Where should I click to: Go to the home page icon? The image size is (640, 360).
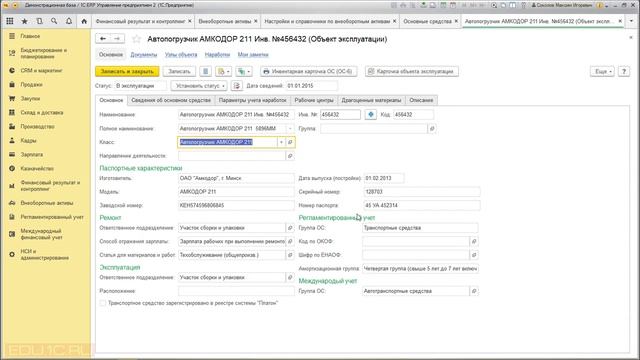(x=84, y=21)
